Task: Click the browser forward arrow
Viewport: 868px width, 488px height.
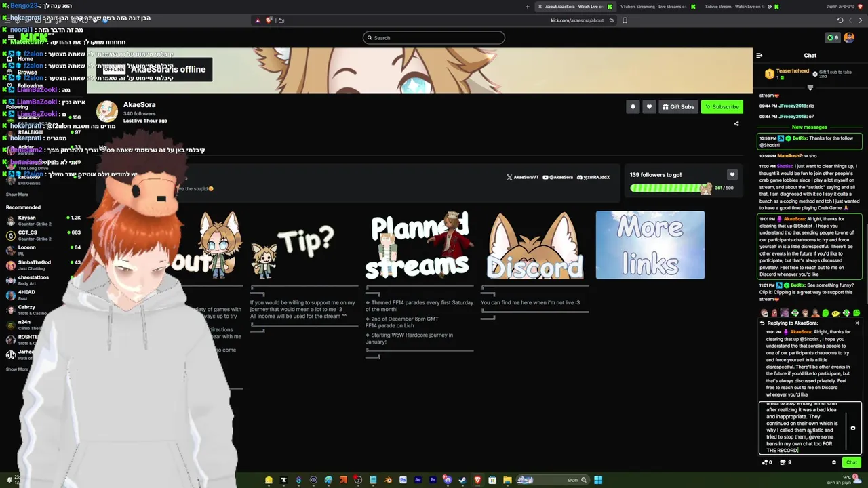Action: [x=850, y=20]
